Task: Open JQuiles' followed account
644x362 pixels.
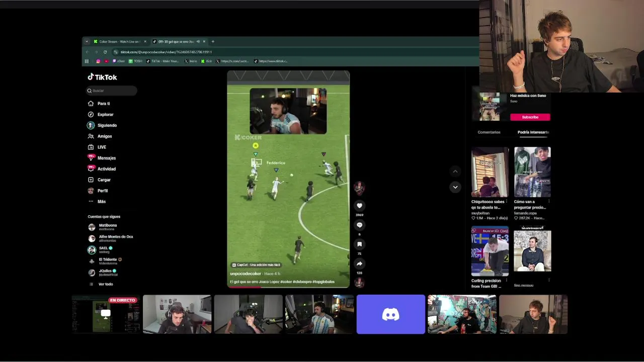Action: coord(103,273)
